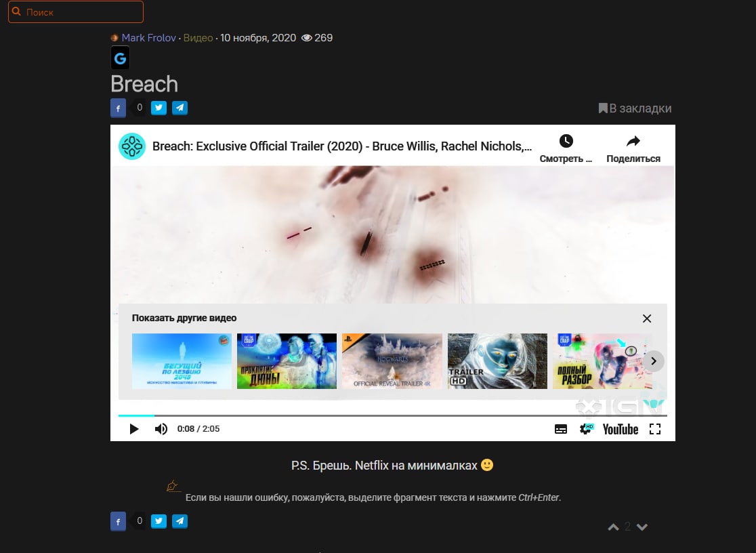
Task: Downvote the post with down arrow
Action: 642,527
